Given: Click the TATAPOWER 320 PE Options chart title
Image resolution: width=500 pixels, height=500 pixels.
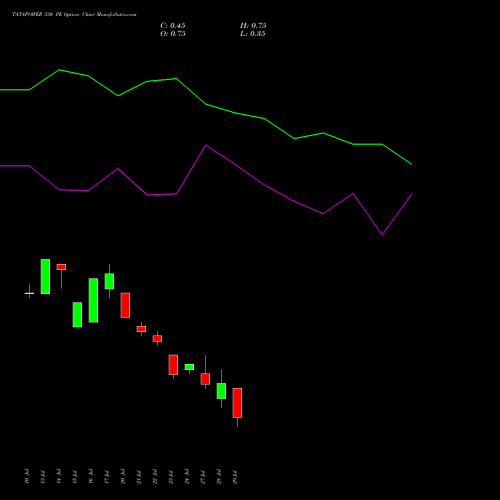Looking at the screenshot, I should point(74,14).
